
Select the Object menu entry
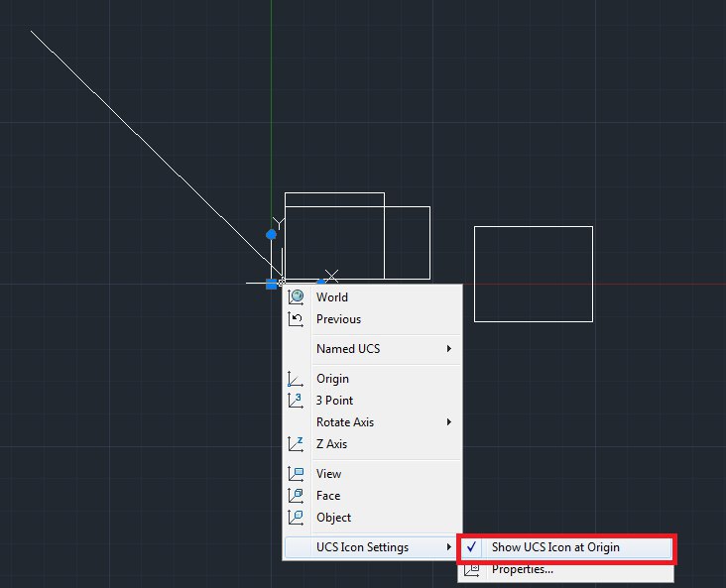point(372,518)
